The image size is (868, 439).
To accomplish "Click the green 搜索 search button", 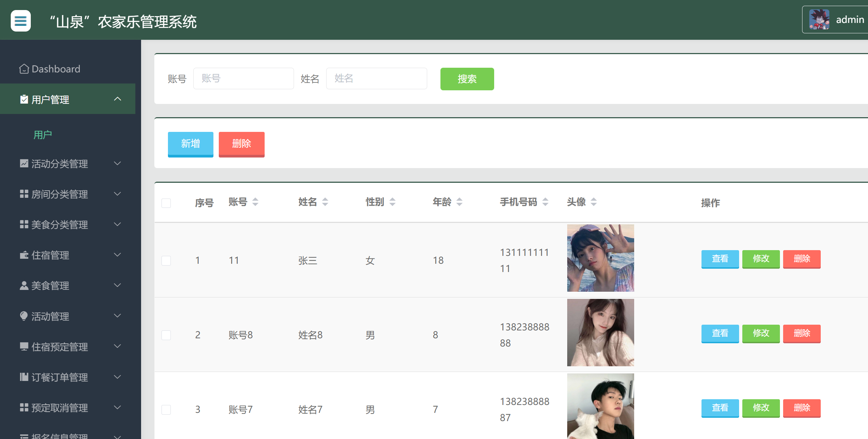I will (467, 79).
